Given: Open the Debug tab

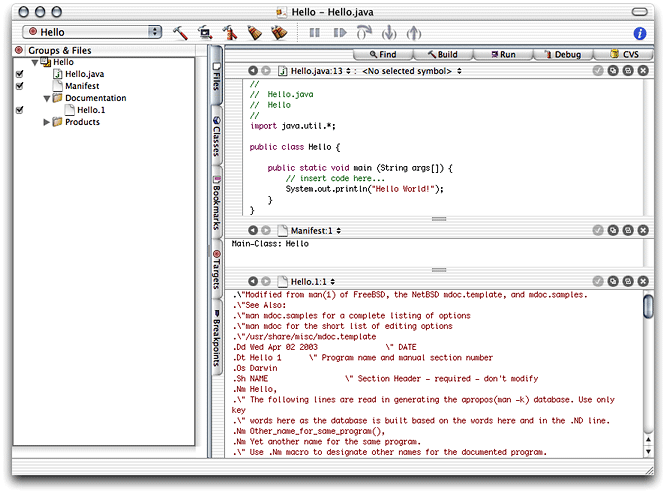Looking at the screenshot, I should tap(562, 54).
